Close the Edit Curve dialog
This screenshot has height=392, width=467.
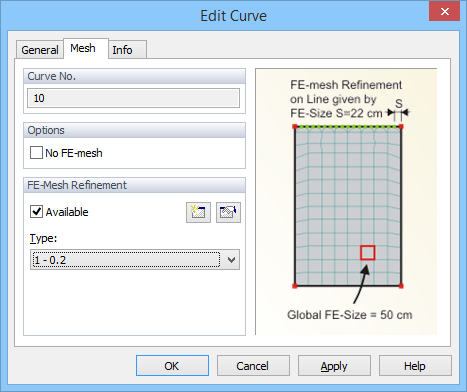[444, 12]
